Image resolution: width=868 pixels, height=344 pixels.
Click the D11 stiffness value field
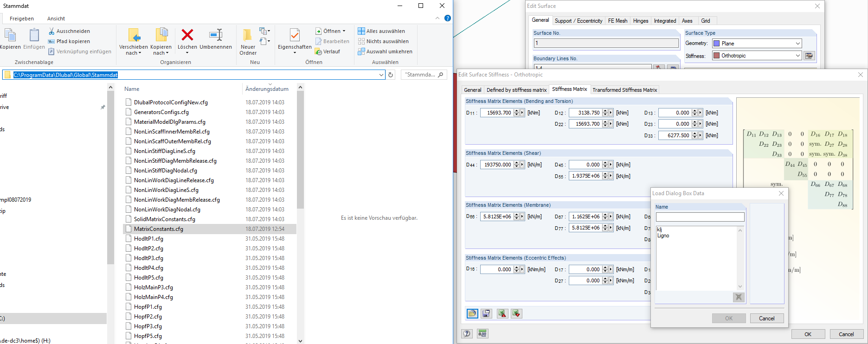click(496, 113)
